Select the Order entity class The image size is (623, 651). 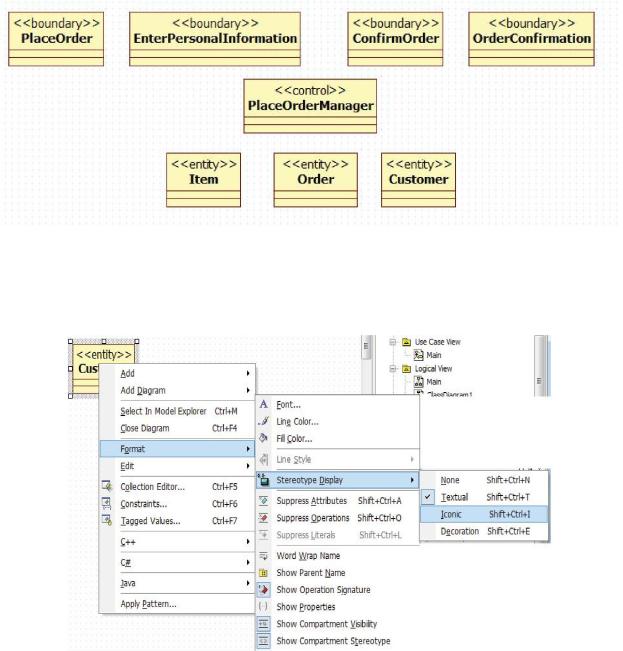click(x=315, y=180)
